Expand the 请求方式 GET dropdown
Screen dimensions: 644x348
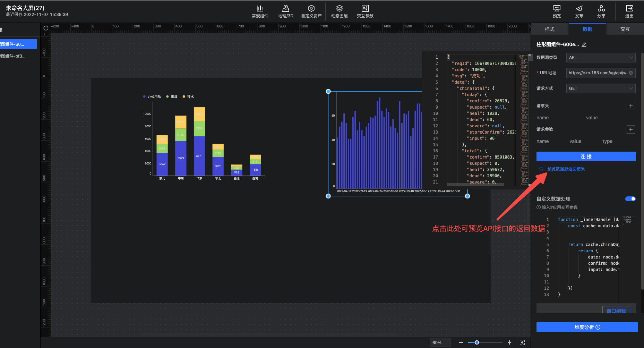(601, 88)
